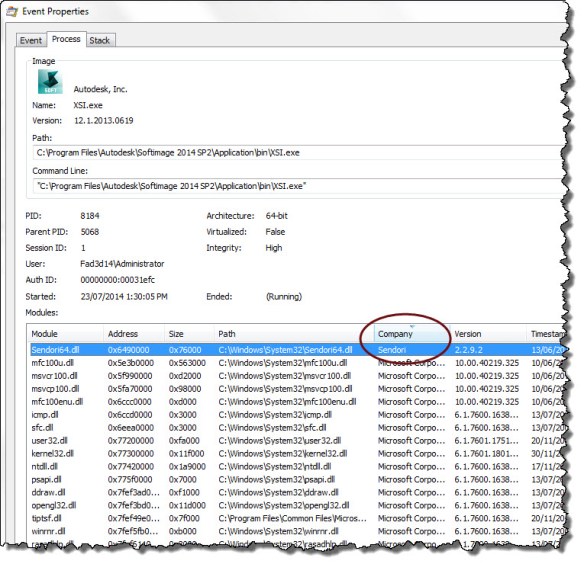Click inside the Command Line field
This screenshot has height=564, width=584.
click(298, 186)
